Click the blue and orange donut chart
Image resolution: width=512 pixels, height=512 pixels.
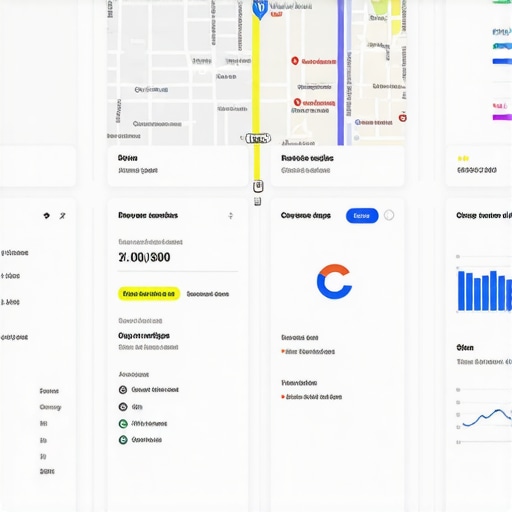[x=334, y=282]
